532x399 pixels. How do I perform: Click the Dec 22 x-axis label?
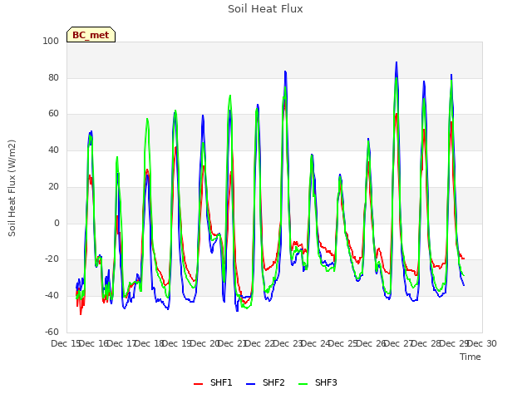[259, 343]
